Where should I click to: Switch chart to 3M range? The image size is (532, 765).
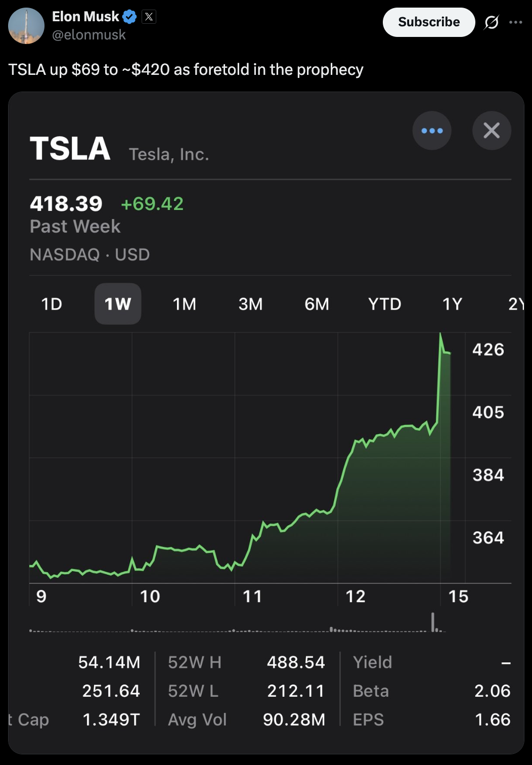[250, 304]
